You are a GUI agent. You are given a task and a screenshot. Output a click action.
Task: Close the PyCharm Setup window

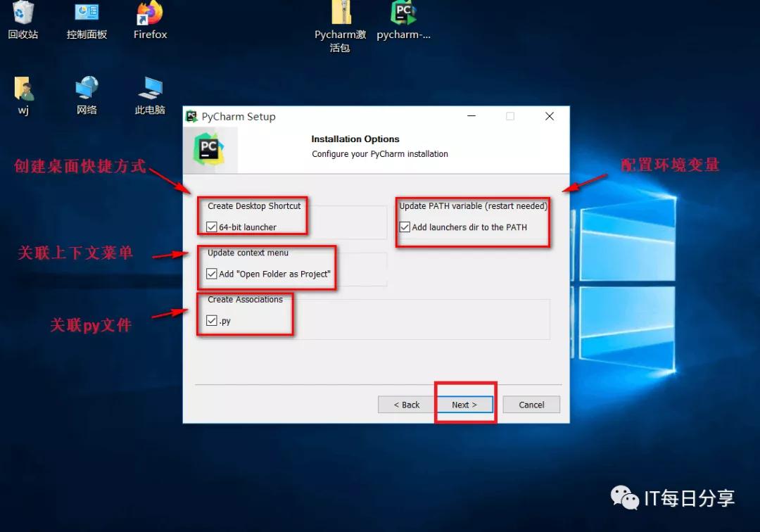549,116
